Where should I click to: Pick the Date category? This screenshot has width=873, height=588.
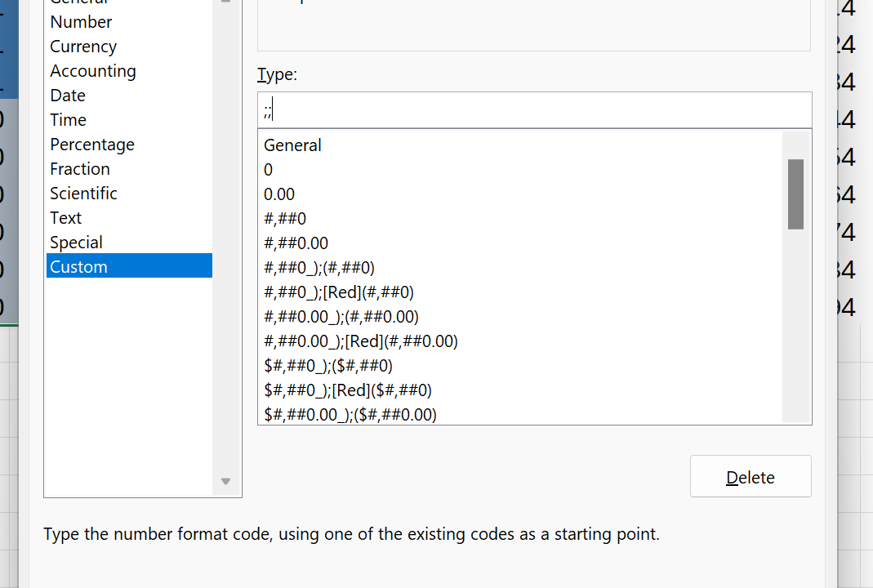(68, 96)
